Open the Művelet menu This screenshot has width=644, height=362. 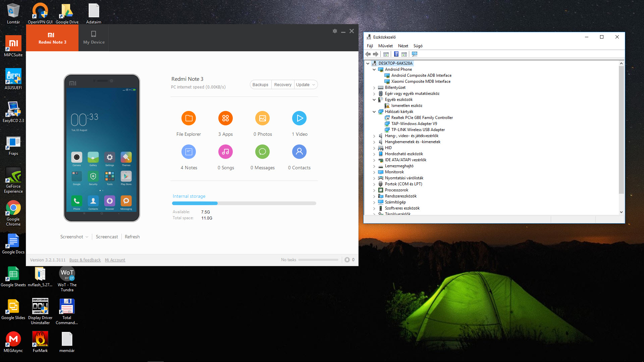click(x=385, y=46)
